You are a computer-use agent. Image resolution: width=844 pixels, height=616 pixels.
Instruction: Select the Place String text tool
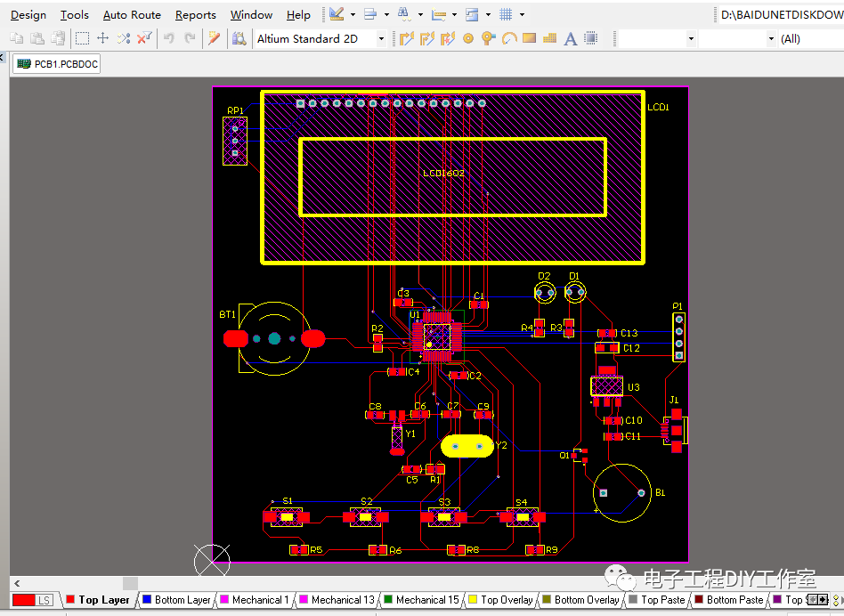570,38
